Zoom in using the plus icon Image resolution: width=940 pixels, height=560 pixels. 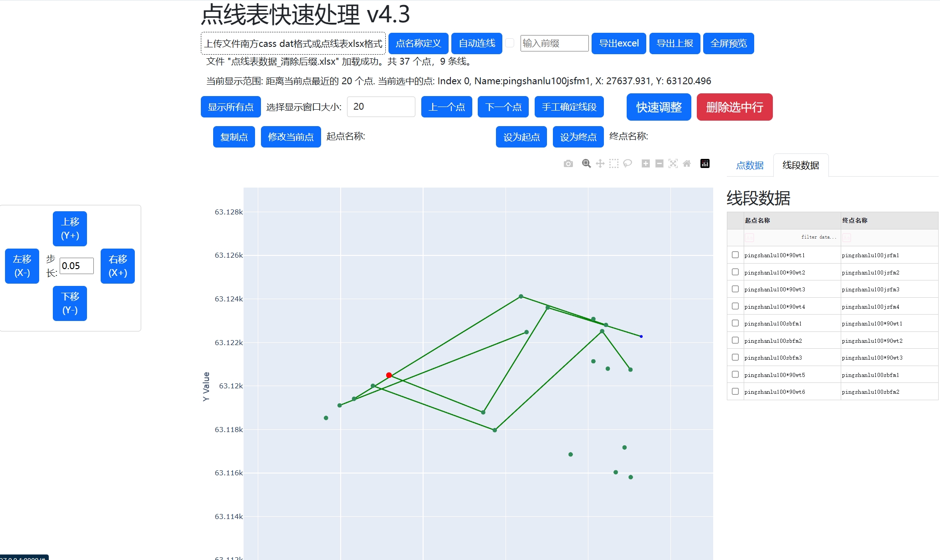click(x=645, y=164)
